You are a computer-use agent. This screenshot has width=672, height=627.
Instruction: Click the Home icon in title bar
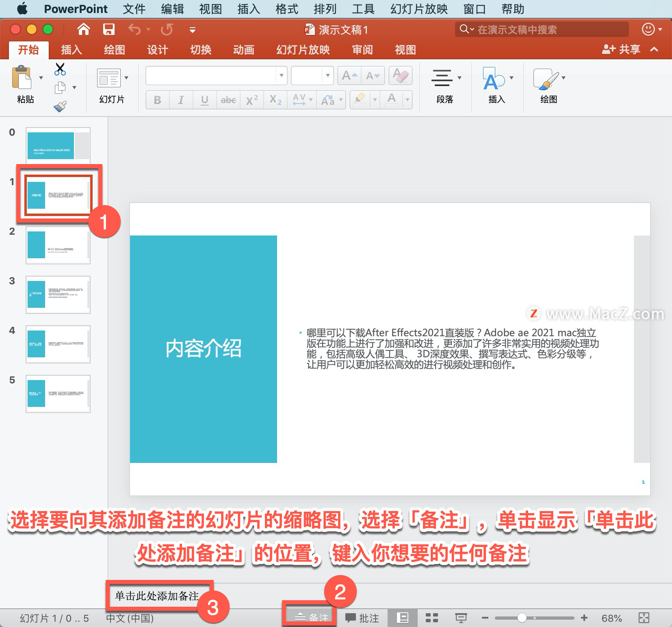pyautogui.click(x=83, y=29)
